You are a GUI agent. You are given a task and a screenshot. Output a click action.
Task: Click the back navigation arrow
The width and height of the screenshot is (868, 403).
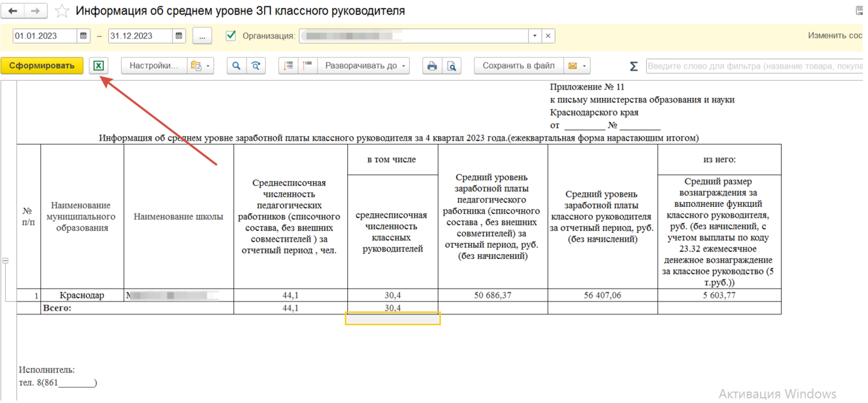tap(13, 11)
